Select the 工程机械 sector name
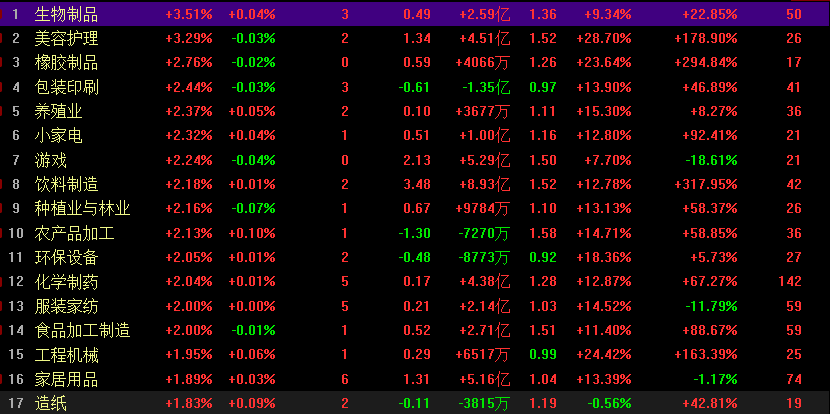 (66, 354)
